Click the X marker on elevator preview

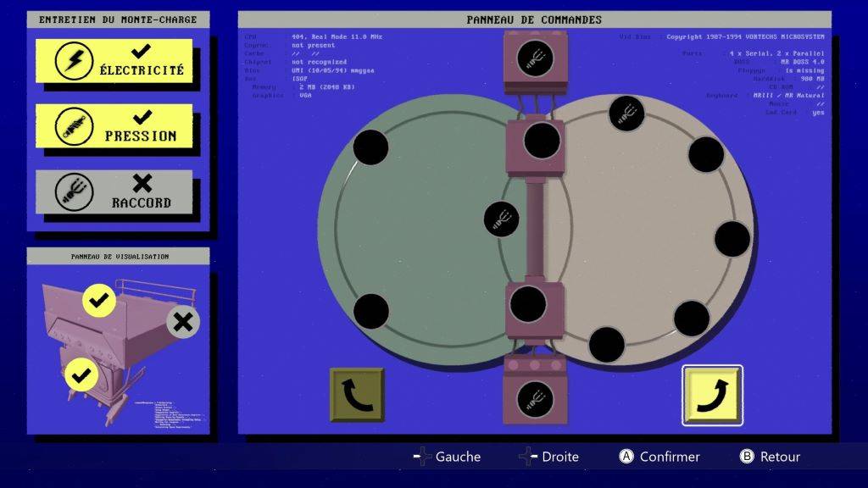[183, 321]
